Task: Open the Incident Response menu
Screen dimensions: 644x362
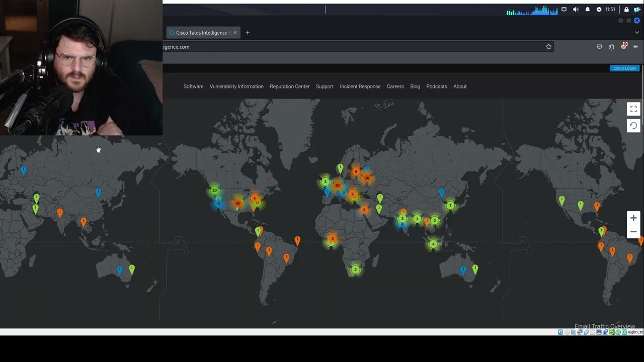Action: pos(360,86)
